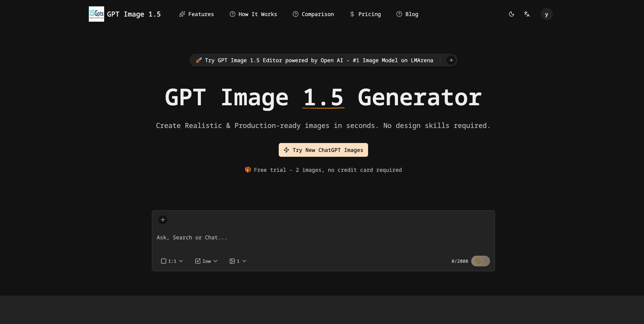
Task: Open the How It Works menu item
Action: point(253,14)
